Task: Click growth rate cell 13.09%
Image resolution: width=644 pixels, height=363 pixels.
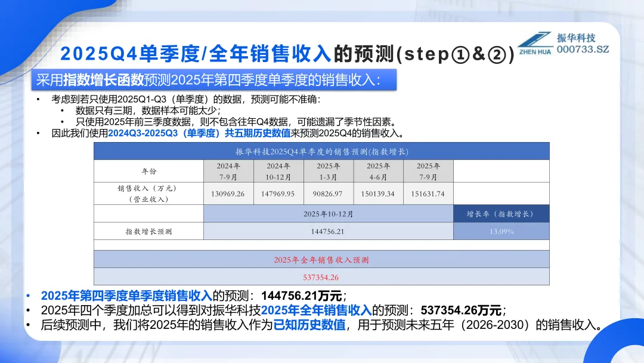Action: click(501, 232)
